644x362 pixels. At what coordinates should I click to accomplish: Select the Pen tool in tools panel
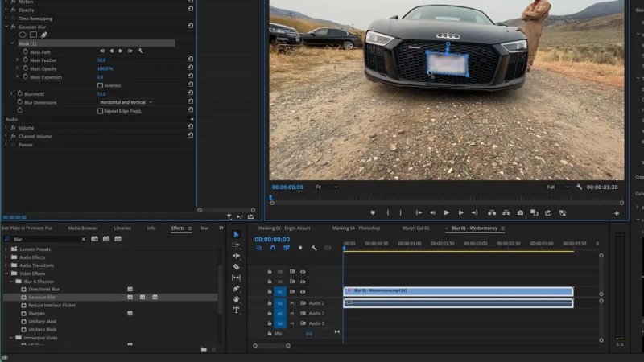(236, 289)
